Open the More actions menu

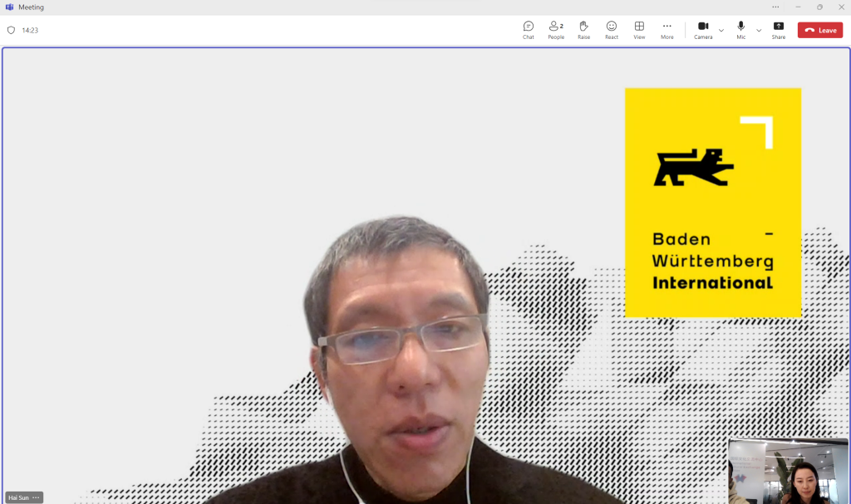point(667,30)
